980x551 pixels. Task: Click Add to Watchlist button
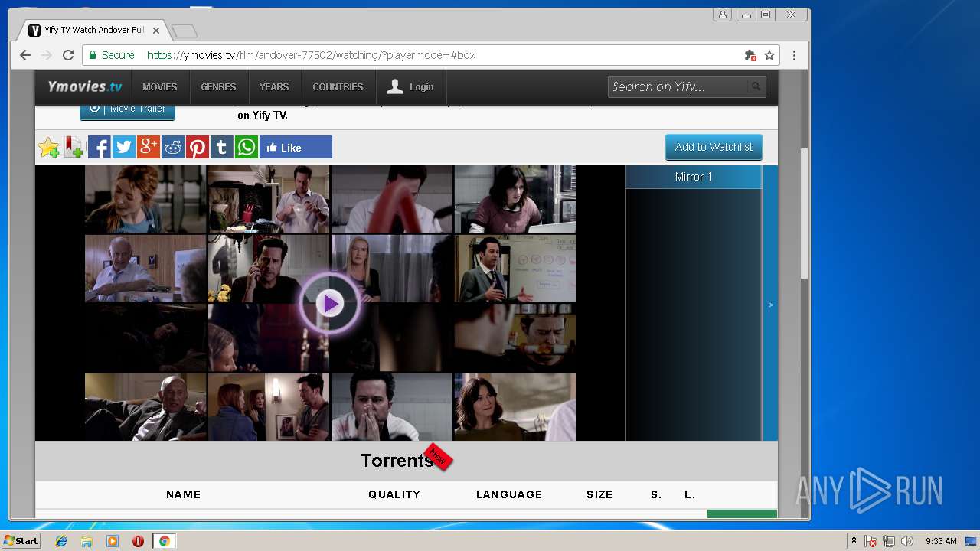click(x=714, y=147)
